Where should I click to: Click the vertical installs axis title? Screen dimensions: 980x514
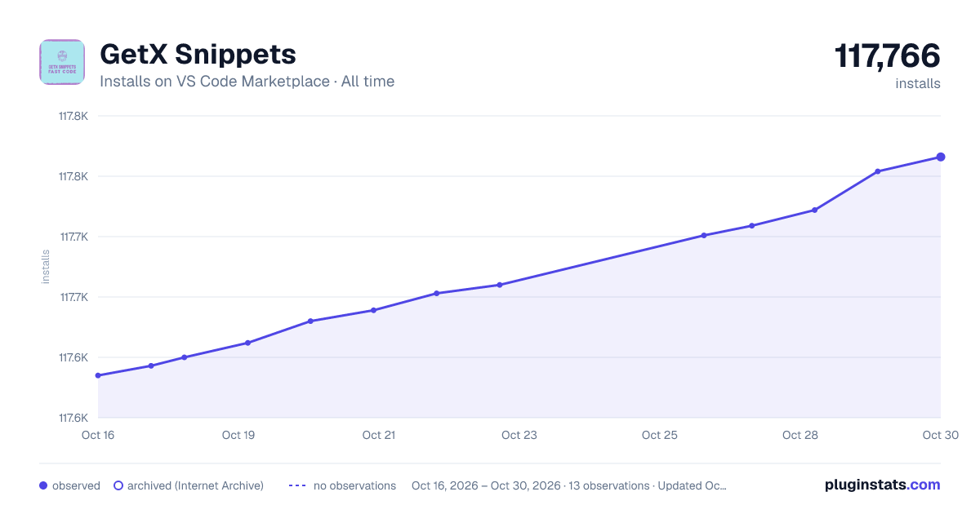pos(46,267)
